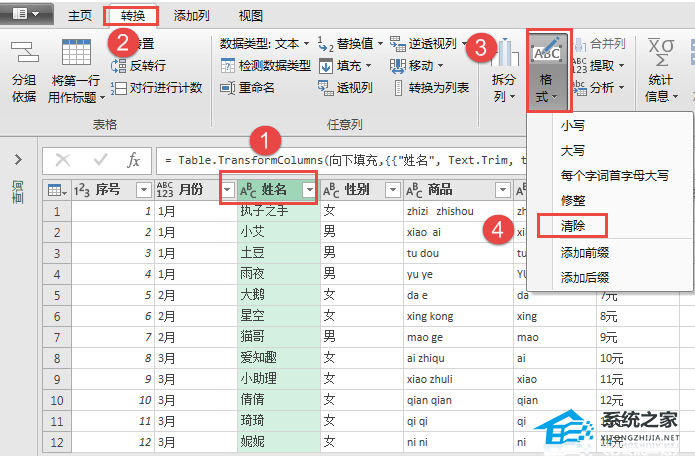Screen dimensions: 695x456
Task: Open the 姓名 column filter dropdown
Action: 310,190
